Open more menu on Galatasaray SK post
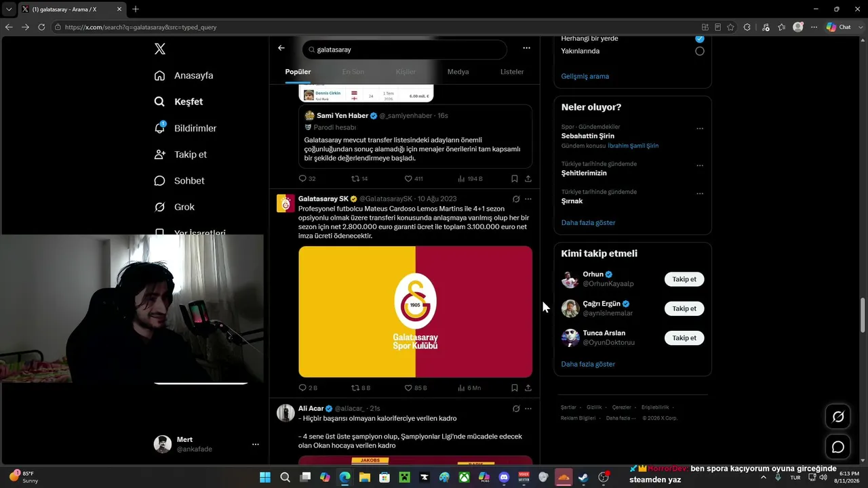 tap(528, 199)
